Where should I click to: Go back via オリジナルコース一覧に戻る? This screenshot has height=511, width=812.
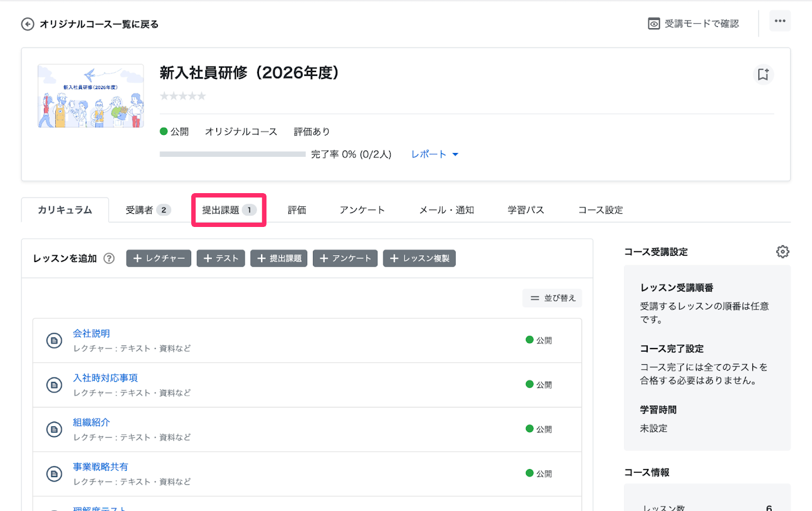pyautogui.click(x=99, y=24)
